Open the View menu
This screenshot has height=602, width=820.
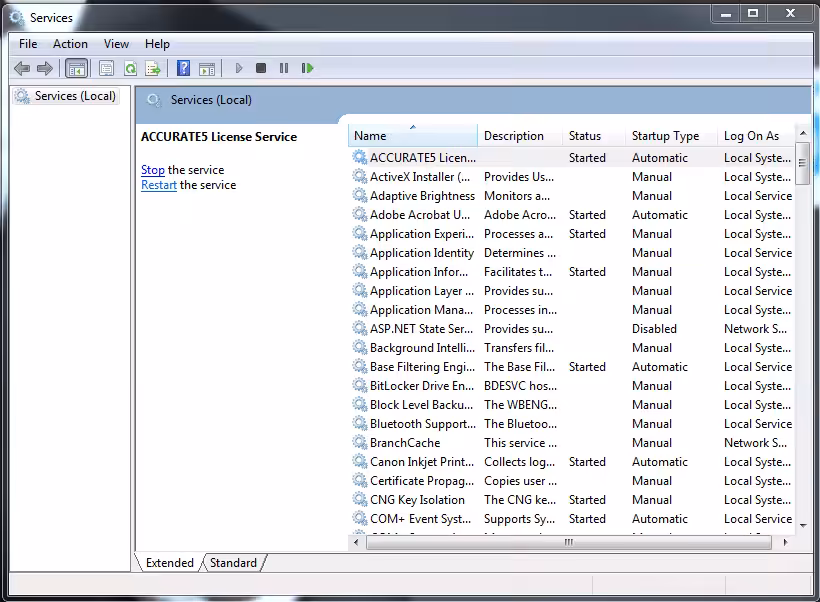tap(116, 44)
